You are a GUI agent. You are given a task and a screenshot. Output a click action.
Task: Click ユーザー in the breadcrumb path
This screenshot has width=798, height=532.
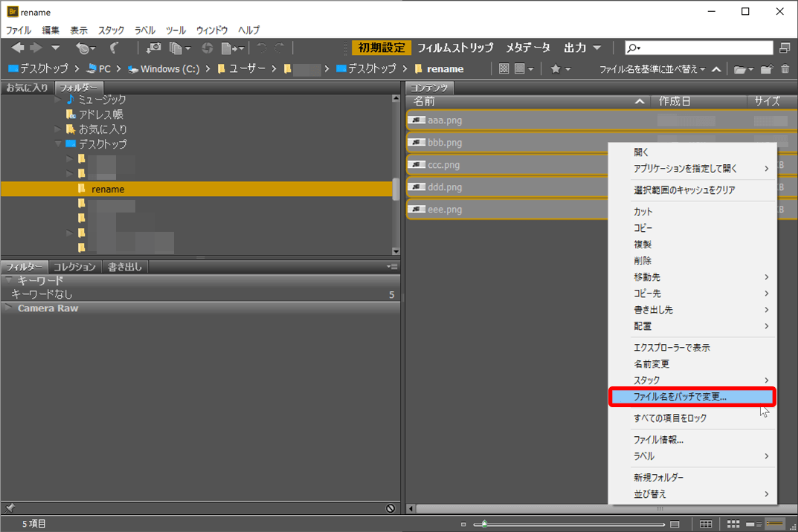coord(241,68)
